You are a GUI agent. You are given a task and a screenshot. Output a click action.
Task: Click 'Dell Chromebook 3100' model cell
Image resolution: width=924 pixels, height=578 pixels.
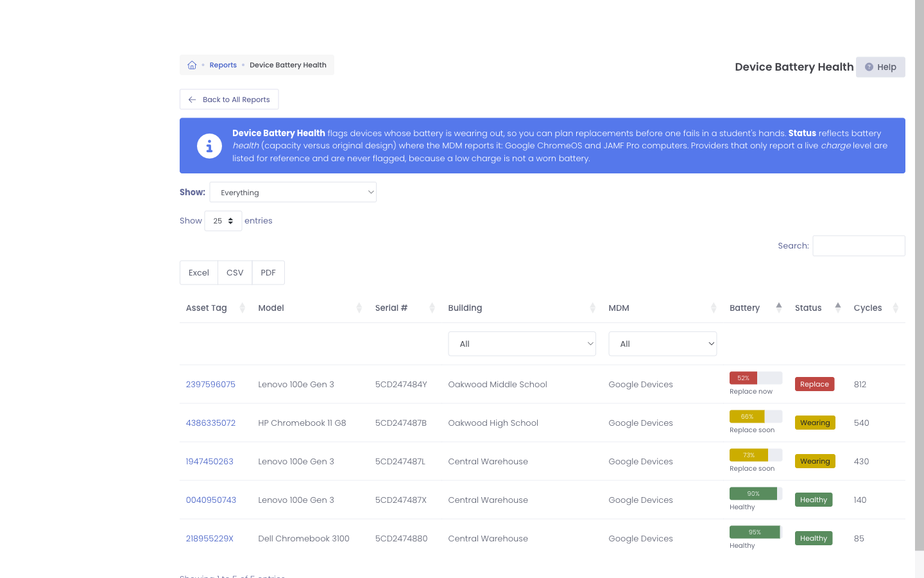(x=304, y=538)
